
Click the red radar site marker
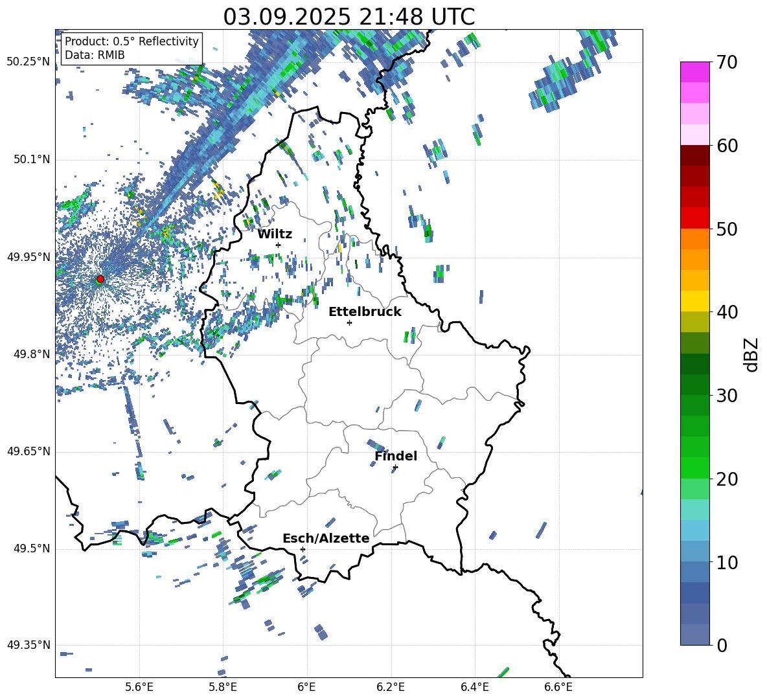click(100, 279)
